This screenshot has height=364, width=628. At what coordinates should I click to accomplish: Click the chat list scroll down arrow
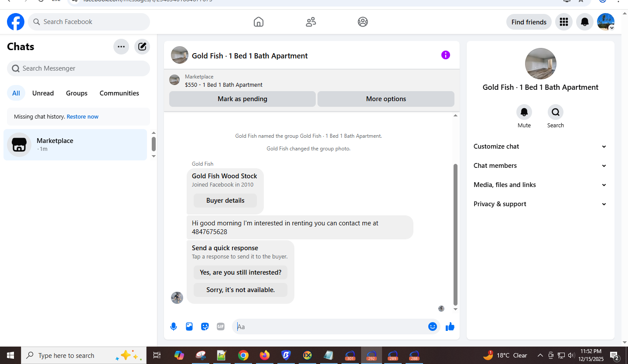(154, 156)
